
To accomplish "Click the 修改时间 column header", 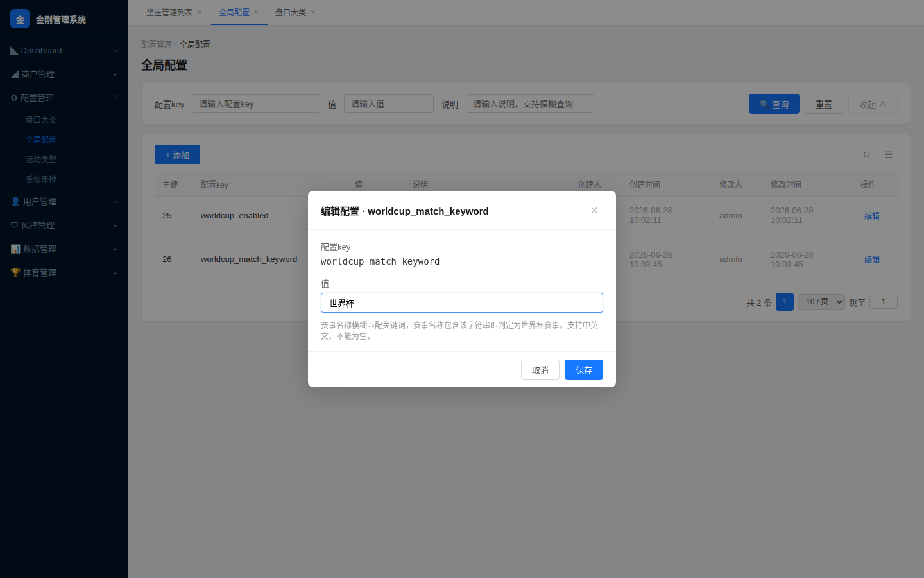I will coord(786,184).
